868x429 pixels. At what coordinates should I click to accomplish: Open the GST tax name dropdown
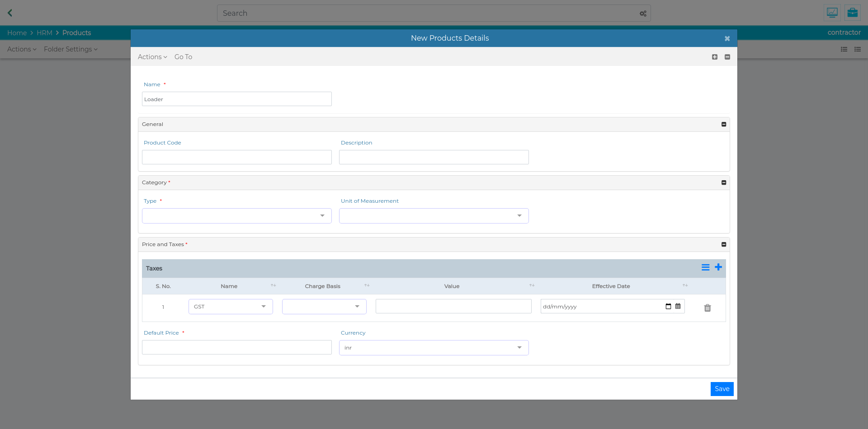pyautogui.click(x=231, y=307)
